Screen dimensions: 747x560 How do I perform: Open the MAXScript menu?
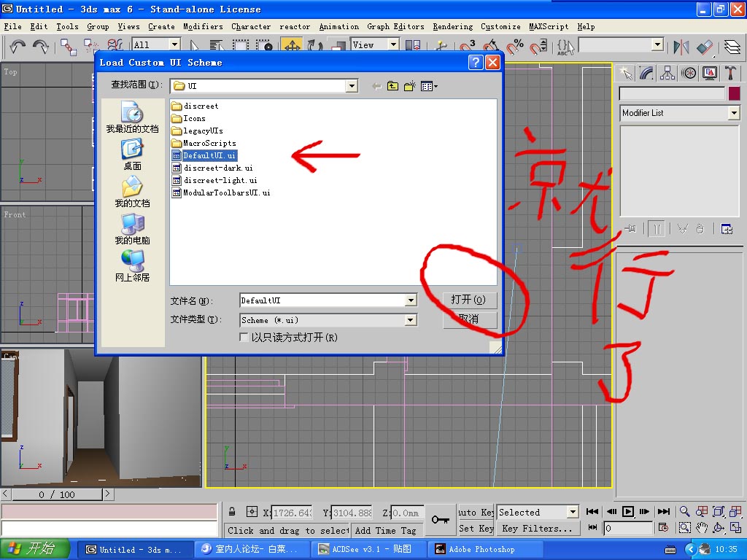549,27
